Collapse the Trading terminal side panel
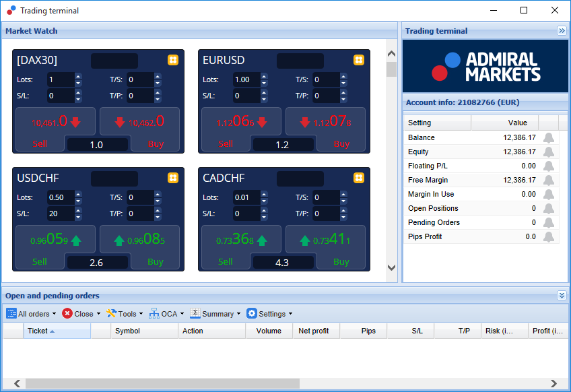This screenshot has width=571, height=392. [562, 31]
